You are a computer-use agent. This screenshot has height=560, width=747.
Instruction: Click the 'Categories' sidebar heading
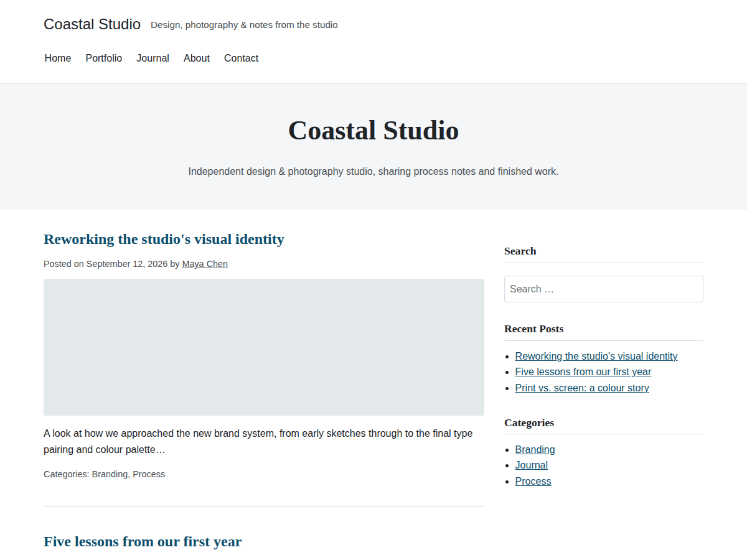[529, 422]
